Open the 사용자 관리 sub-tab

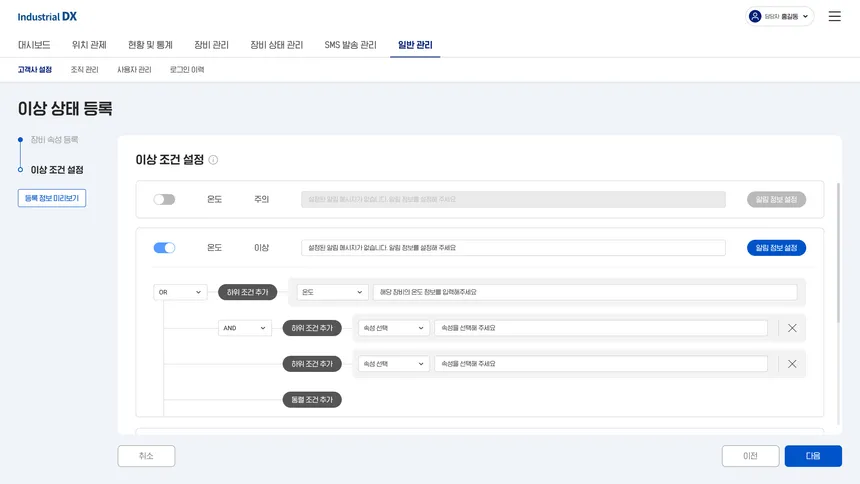coord(134,70)
